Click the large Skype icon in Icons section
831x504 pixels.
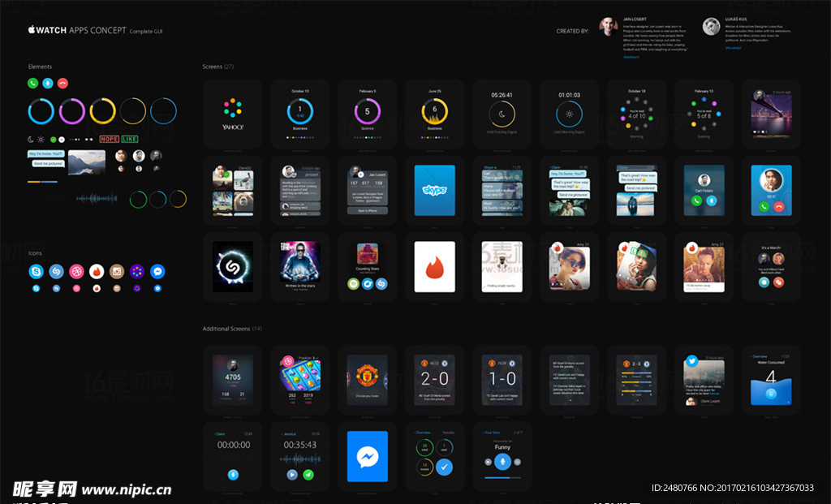[37, 272]
